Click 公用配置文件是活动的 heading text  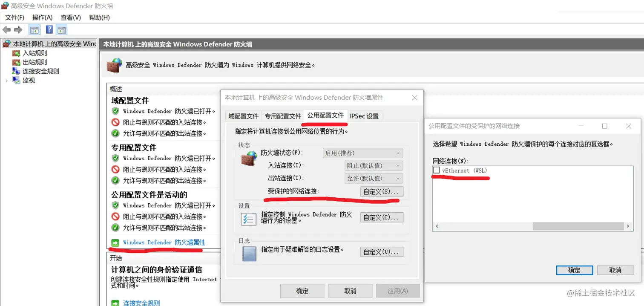(x=149, y=195)
